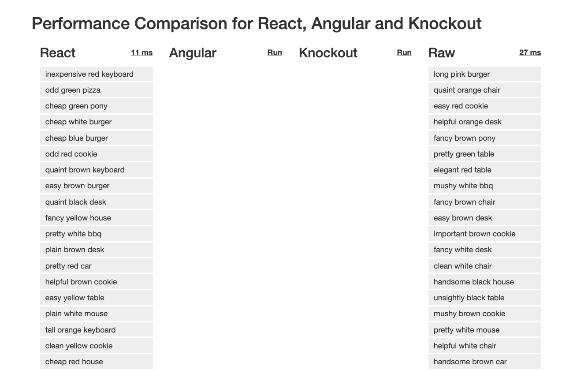Viewport: 588px width, 370px height.
Task: Click the React 11 ms timing link
Action: (x=141, y=52)
